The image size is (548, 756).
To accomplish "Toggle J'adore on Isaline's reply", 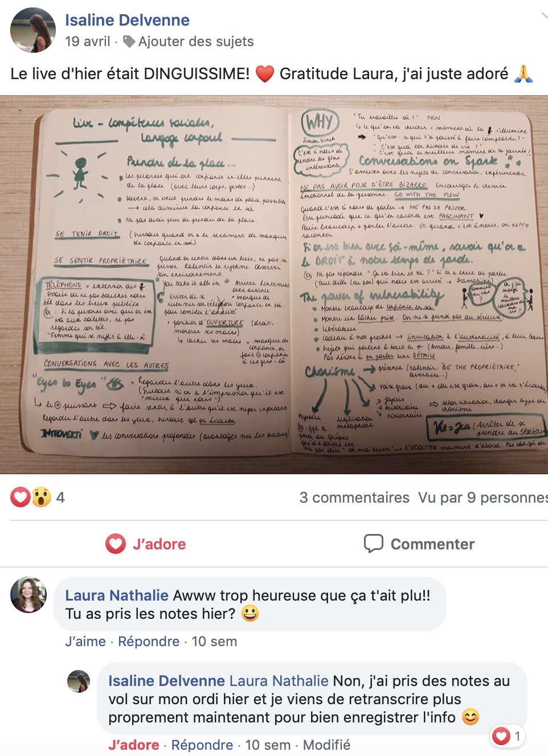I will (x=134, y=745).
